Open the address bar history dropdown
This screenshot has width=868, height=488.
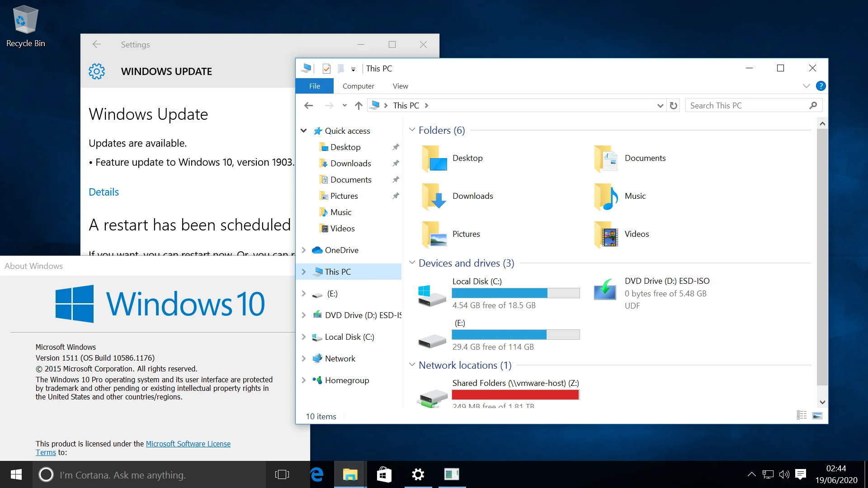660,105
